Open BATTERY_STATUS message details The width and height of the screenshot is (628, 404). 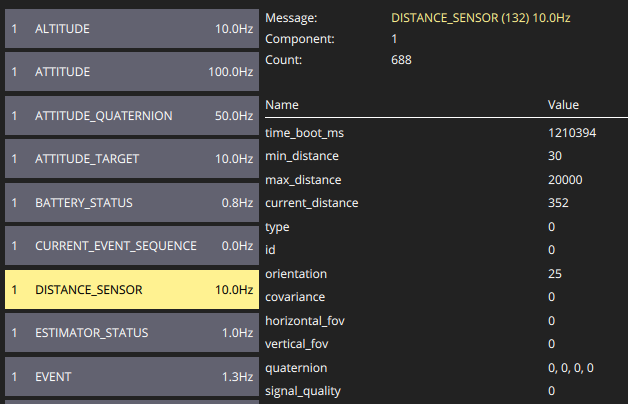point(132,203)
